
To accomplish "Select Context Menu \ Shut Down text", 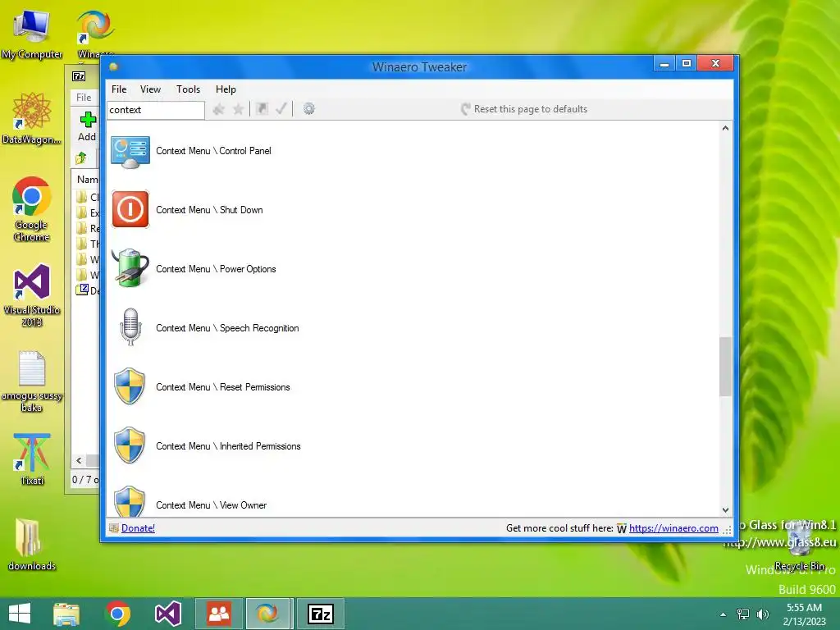I will [209, 210].
